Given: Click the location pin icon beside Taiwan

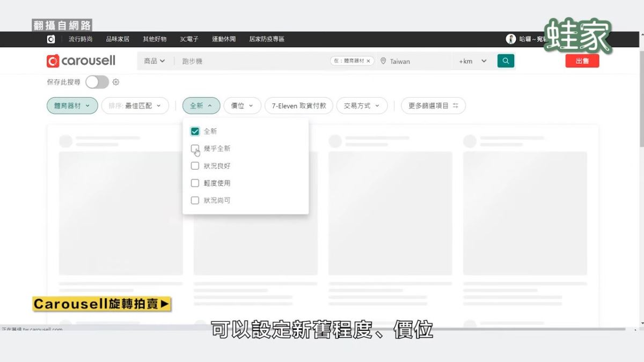Looking at the screenshot, I should [x=383, y=61].
